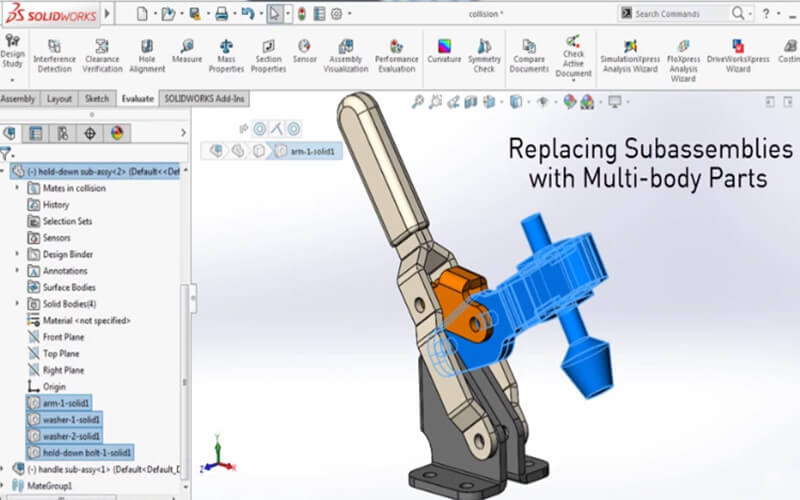Select the arm-1-solid1 body
This screenshot has width=800, height=500.
coord(59,403)
